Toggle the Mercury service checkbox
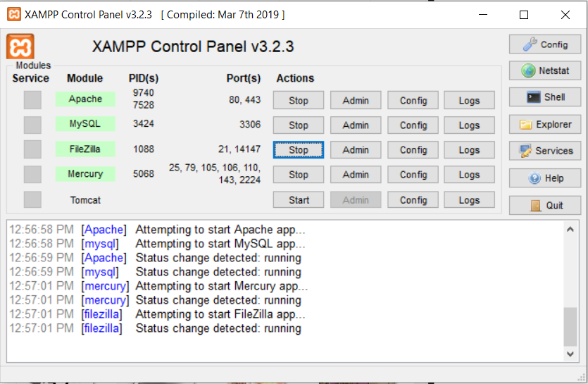The width and height of the screenshot is (588, 384). 32,174
